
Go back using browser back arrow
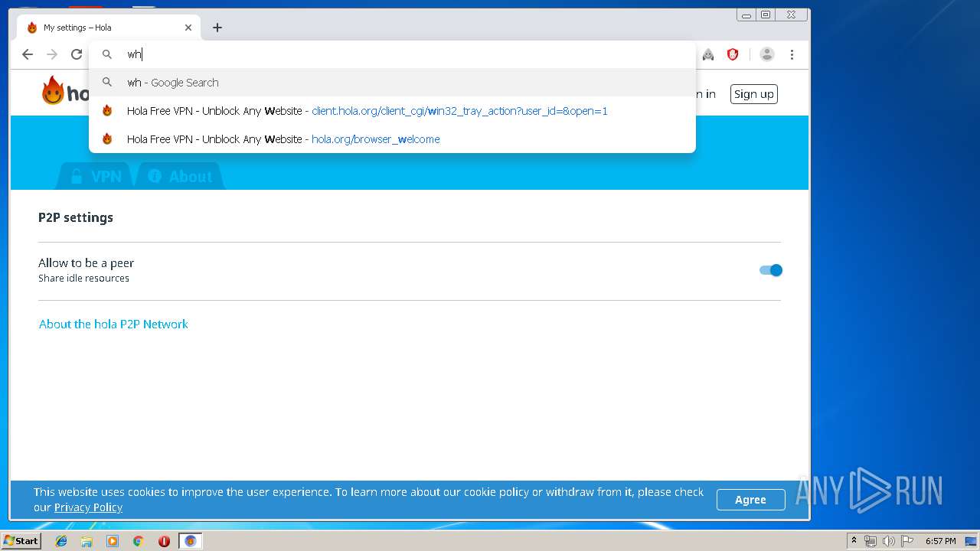28,54
